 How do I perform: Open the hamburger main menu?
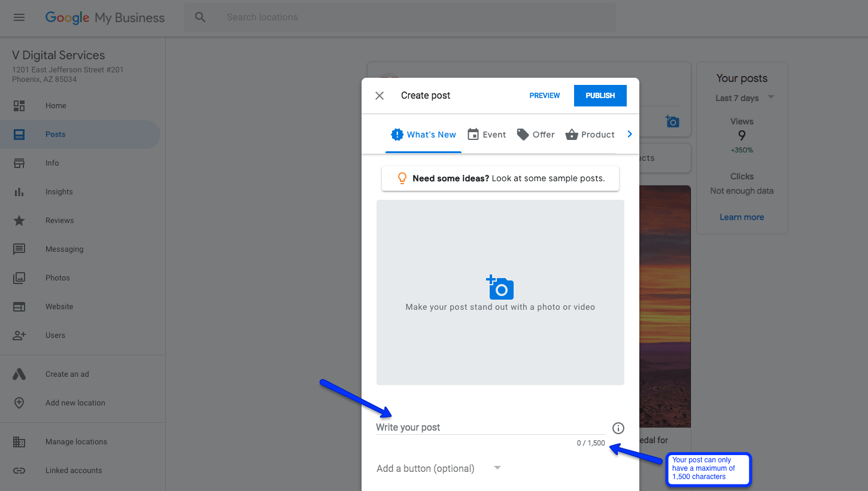coord(19,17)
